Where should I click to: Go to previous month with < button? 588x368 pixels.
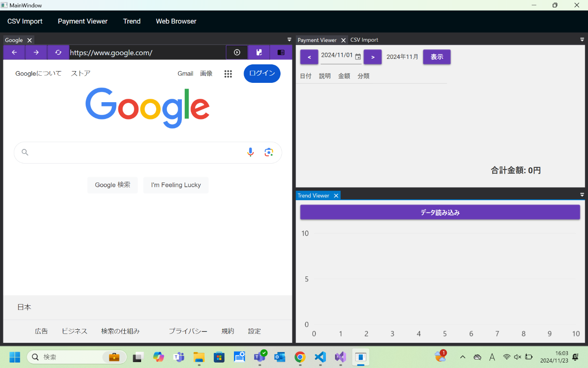[309, 57]
